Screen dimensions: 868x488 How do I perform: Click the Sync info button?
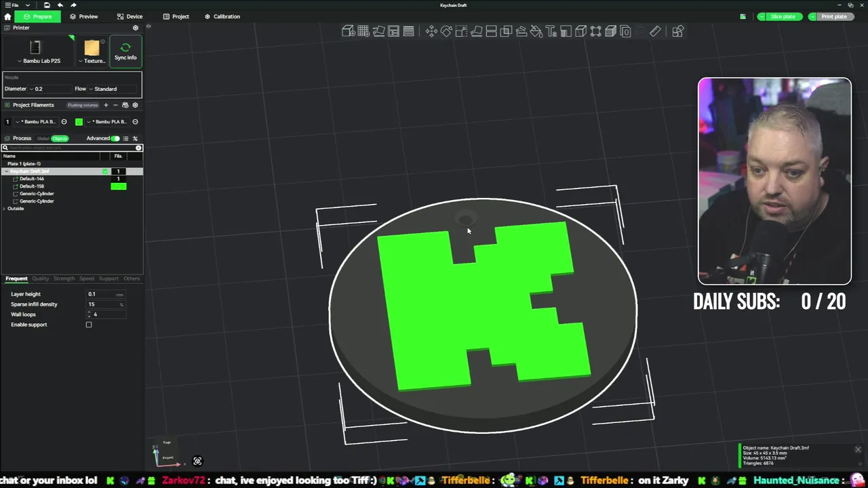click(x=125, y=52)
